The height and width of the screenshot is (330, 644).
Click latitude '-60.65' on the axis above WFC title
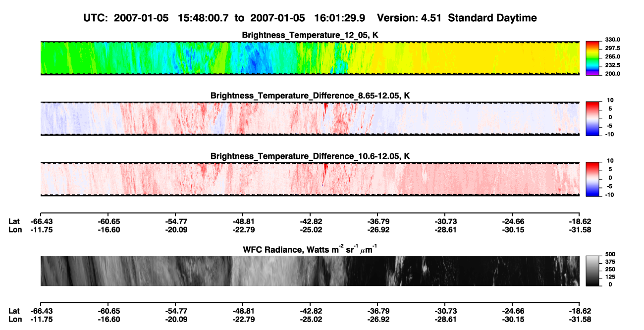pos(108,221)
